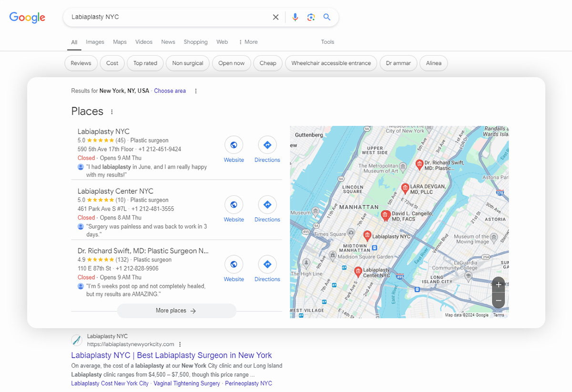
Task: Apply the Non surgical filter chip
Action: pos(188,63)
